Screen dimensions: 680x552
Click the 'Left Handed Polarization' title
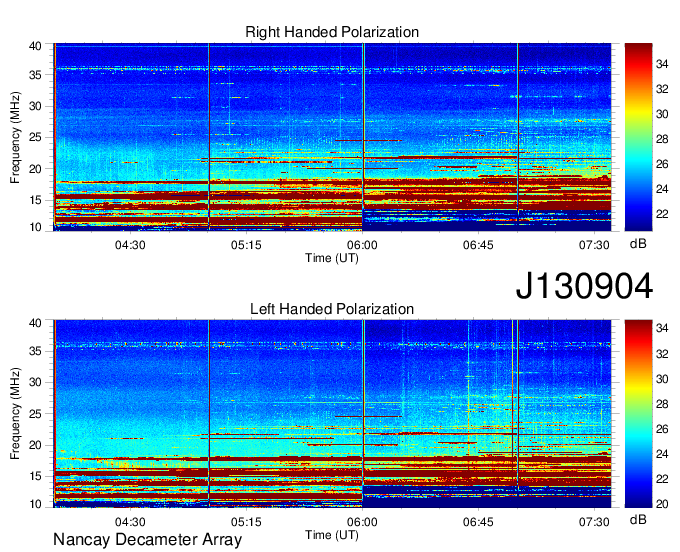point(332,309)
